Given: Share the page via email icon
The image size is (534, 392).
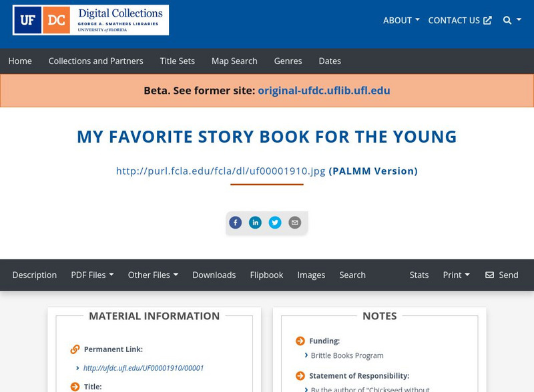Looking at the screenshot, I should [294, 222].
